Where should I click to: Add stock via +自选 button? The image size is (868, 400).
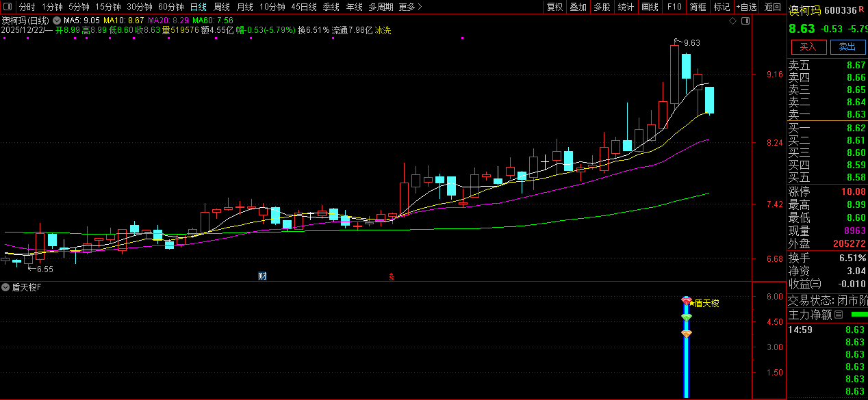746,7
